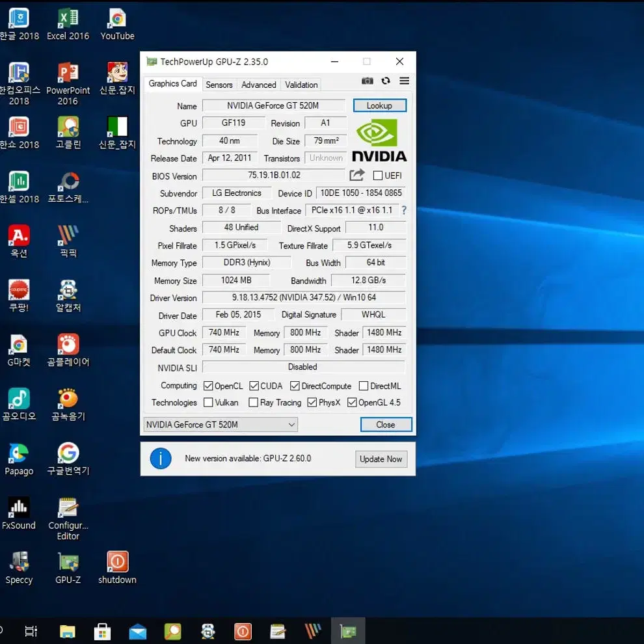Click the NVIDIA logo in GPU-Z

coord(379,140)
